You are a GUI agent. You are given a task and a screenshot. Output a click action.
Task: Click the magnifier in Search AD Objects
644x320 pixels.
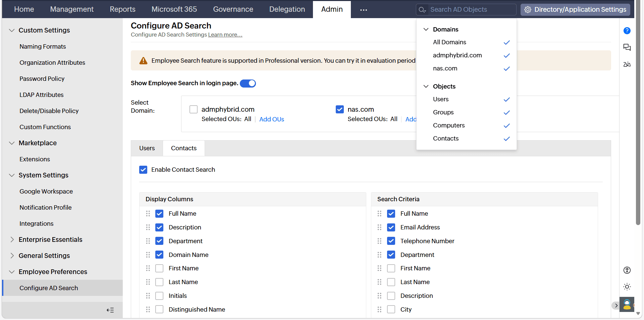[422, 9]
